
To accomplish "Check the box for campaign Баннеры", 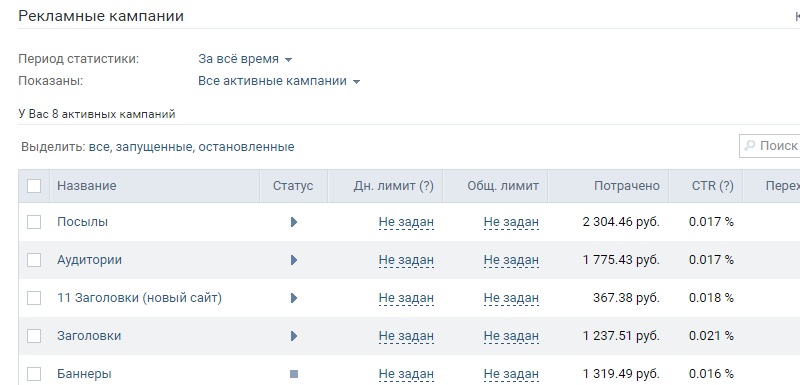I will pos(34,374).
